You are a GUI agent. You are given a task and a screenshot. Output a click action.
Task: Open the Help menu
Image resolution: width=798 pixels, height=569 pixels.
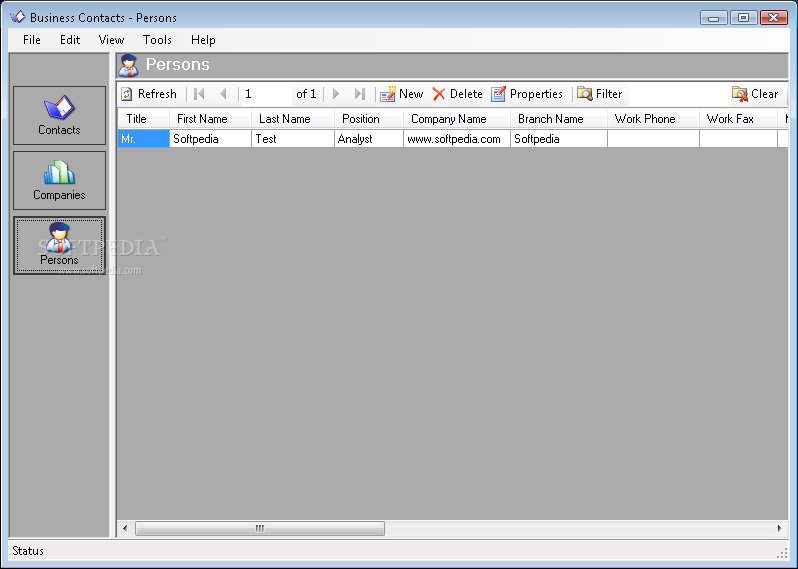click(203, 40)
